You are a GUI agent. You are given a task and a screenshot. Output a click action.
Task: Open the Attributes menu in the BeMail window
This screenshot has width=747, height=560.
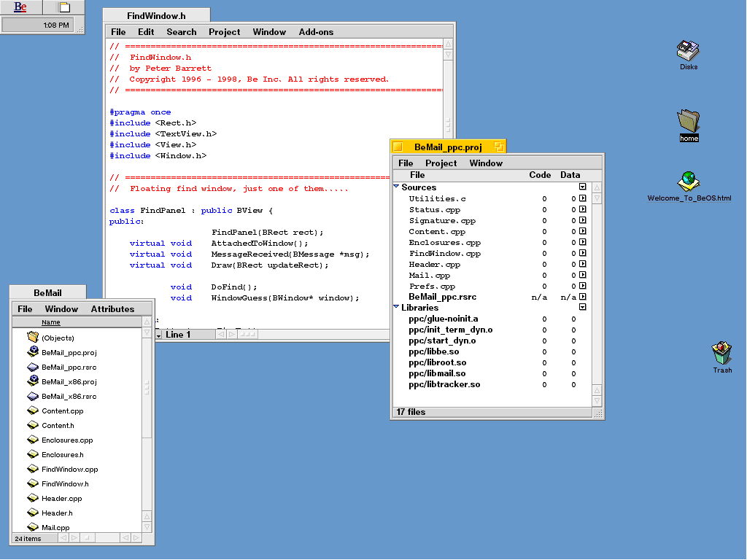click(x=112, y=309)
